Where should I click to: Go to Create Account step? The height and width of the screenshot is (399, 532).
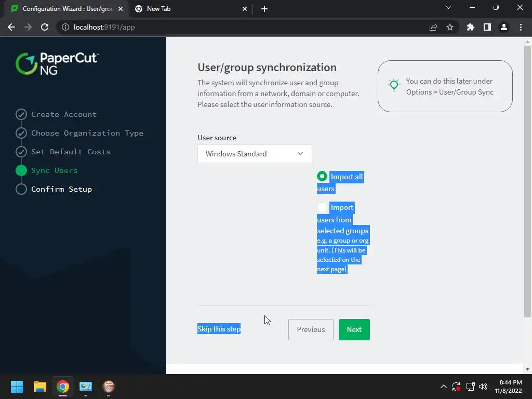[x=64, y=114]
